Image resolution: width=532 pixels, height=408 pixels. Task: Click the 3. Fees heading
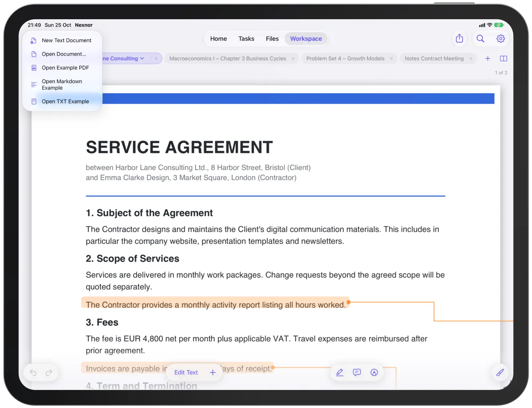click(102, 323)
